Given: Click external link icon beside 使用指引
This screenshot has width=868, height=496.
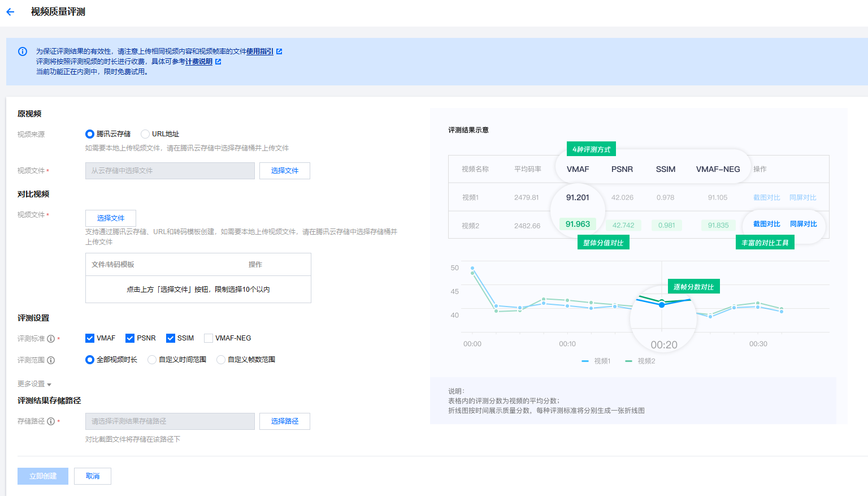Looking at the screenshot, I should pos(279,51).
